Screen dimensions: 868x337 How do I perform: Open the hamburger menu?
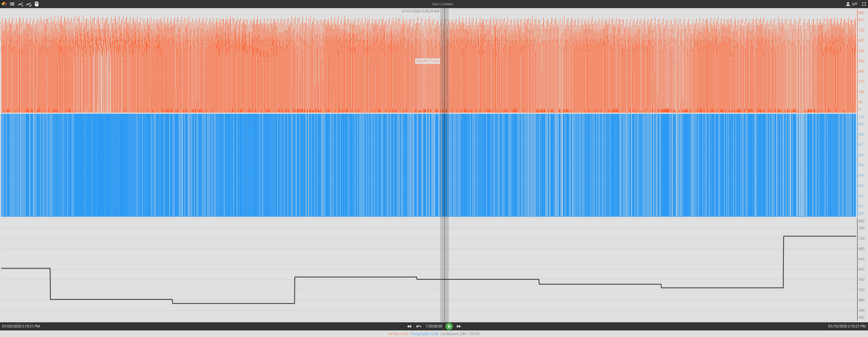12,4
